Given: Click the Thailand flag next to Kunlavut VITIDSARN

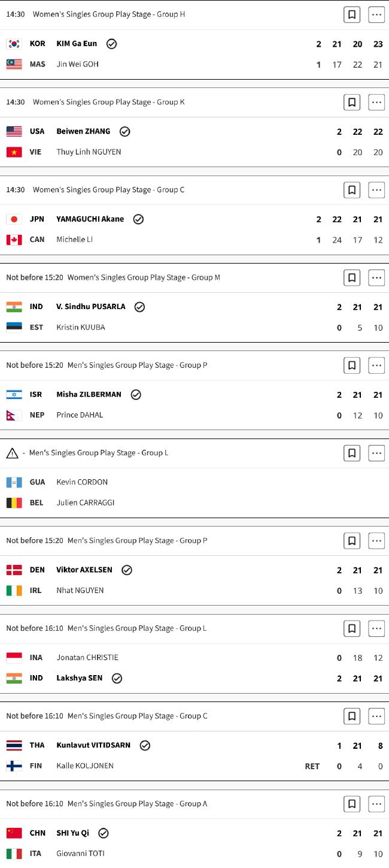Looking at the screenshot, I should [x=14, y=746].
